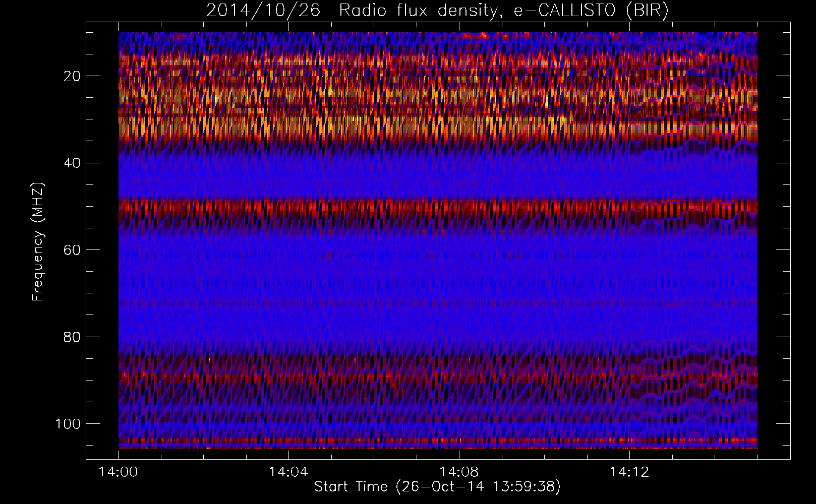Viewport: 816px width, 504px height.
Task: Select the 14:12 time axis label
Action: pos(629,472)
